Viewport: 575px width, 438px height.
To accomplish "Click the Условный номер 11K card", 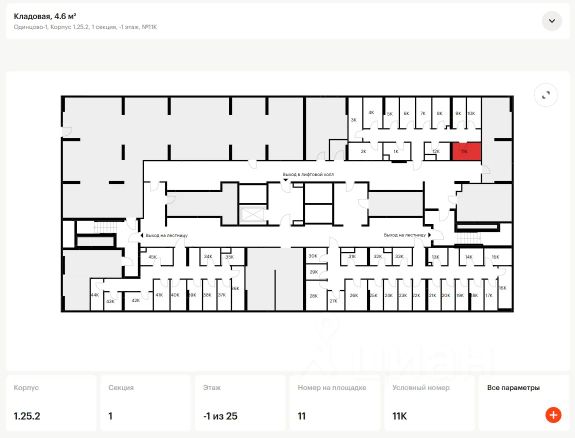I will [429, 403].
